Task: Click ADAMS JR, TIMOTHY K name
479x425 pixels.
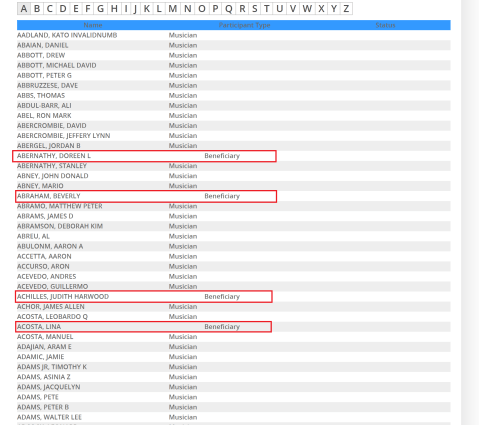Action: click(52, 367)
